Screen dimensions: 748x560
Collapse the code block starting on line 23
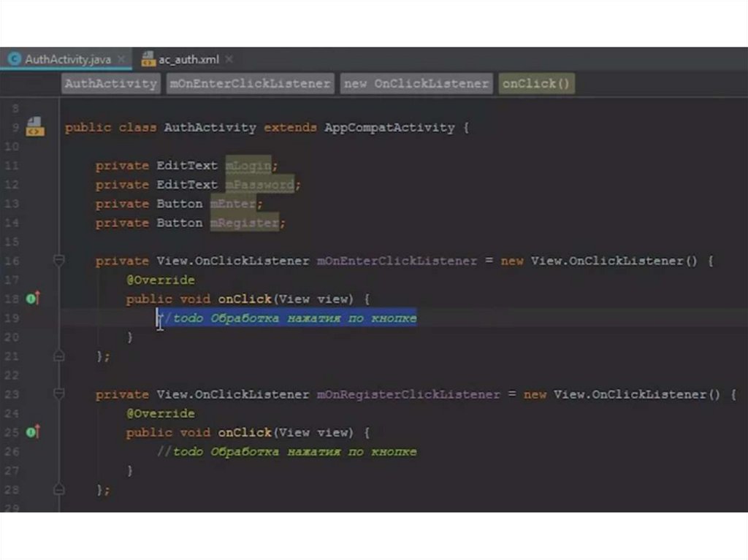pos(59,394)
